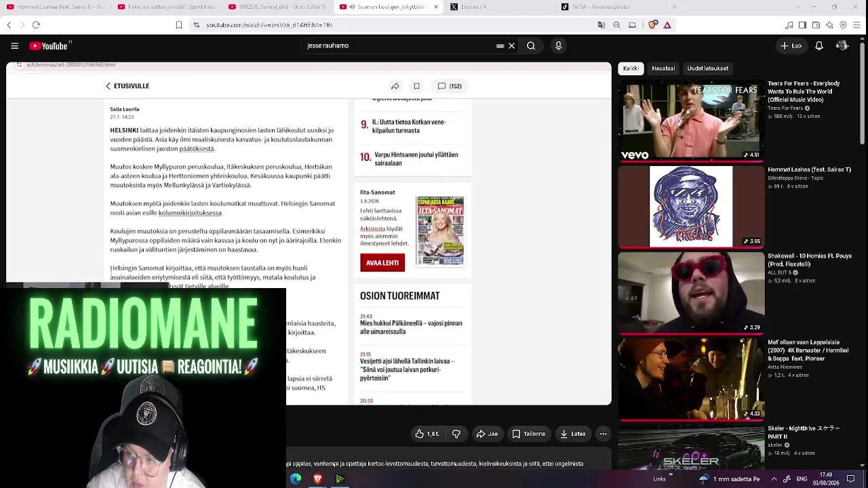The width and height of the screenshot is (868, 488).
Task: Click the article bookmark icon
Action: point(416,86)
